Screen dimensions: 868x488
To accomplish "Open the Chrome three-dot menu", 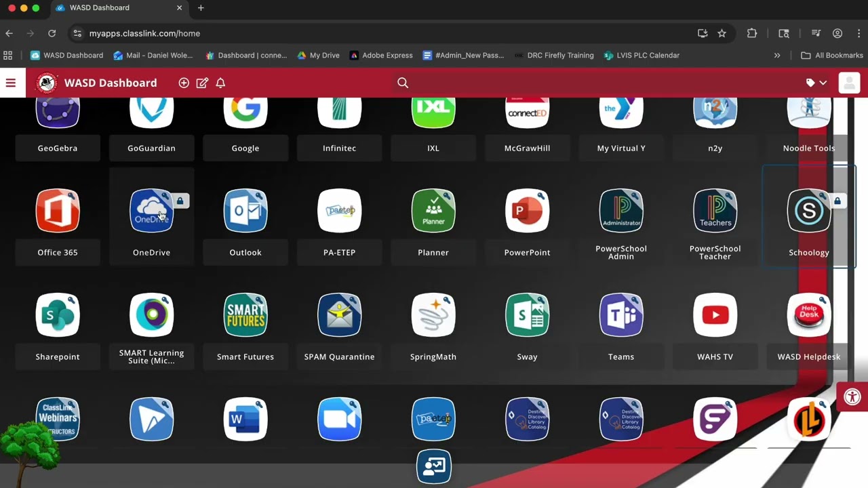I will (x=859, y=33).
